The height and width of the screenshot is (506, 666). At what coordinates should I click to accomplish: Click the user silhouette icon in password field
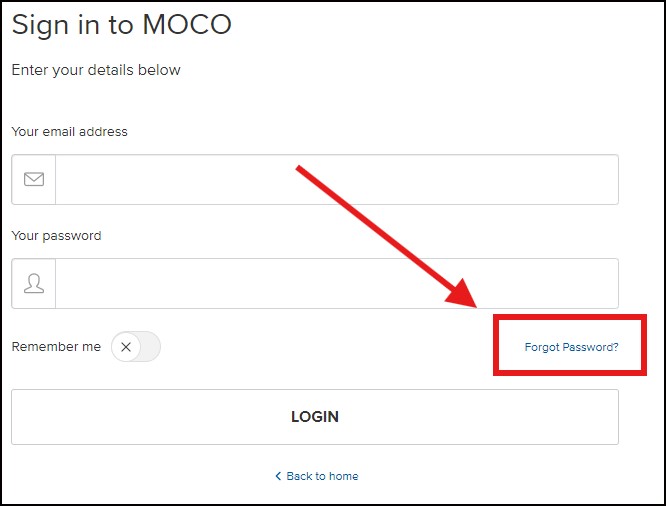[x=34, y=284]
